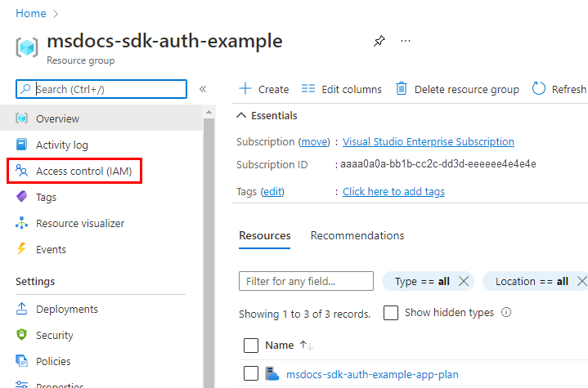588x388 pixels.
Task: Click the Events lightning bolt icon
Action: 22,248
